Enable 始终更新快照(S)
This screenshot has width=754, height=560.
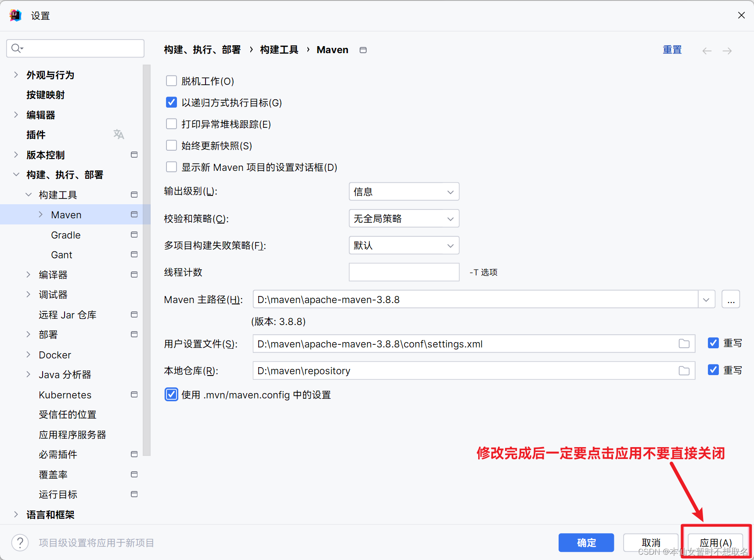coord(171,145)
